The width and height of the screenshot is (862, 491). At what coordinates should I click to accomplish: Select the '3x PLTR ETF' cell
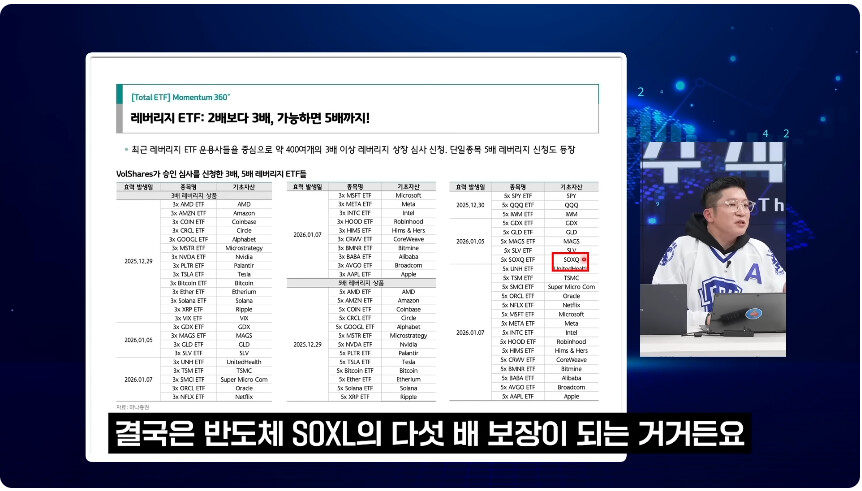(x=188, y=266)
